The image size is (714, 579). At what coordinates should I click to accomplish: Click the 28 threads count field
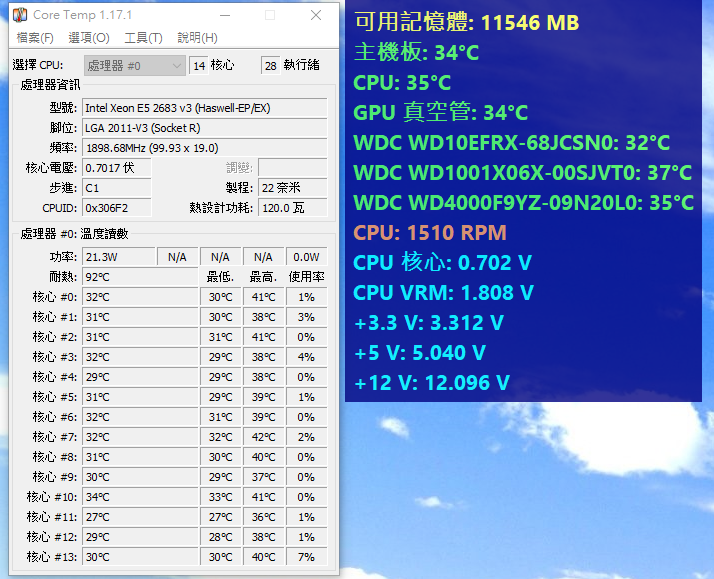point(270,66)
